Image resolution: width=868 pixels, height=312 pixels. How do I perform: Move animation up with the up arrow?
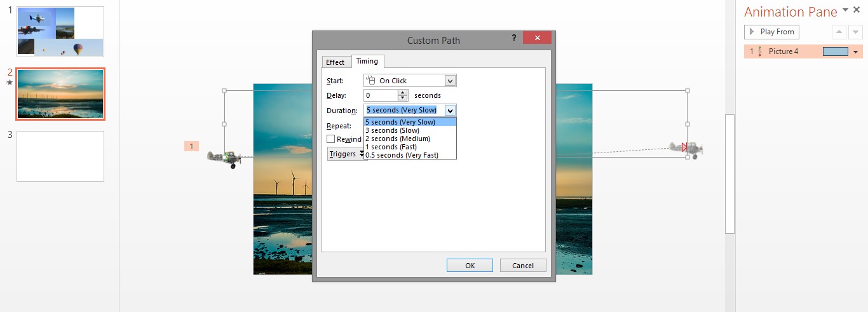(x=839, y=32)
